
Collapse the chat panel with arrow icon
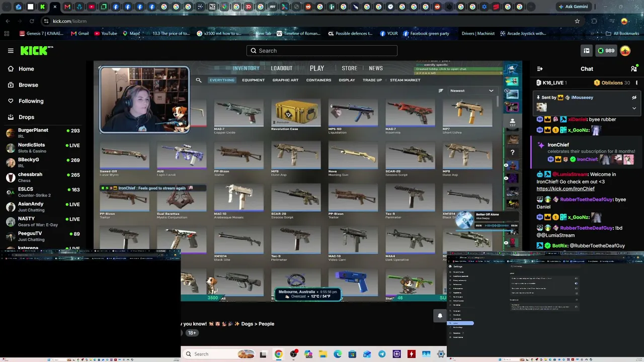coord(540,69)
